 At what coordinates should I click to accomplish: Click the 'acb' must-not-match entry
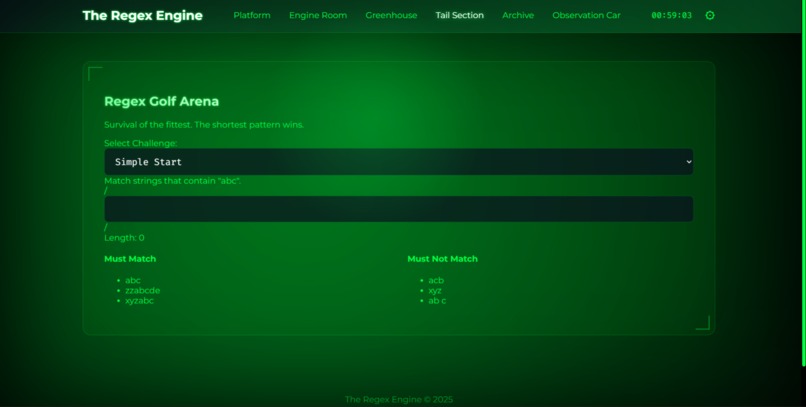coord(436,280)
